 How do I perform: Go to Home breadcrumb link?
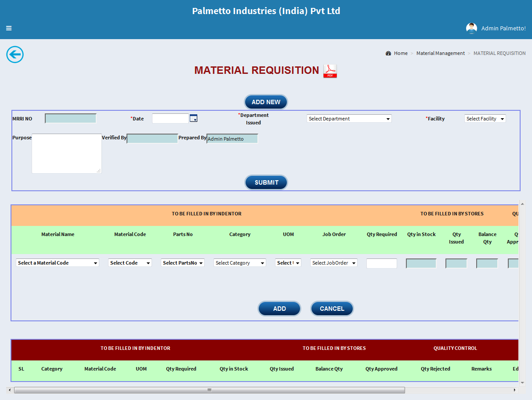click(x=401, y=53)
